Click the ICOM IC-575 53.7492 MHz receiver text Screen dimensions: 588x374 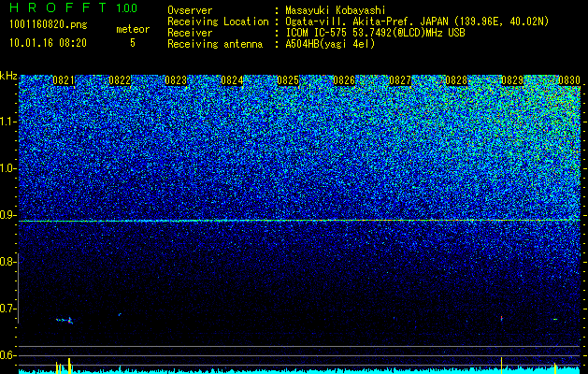[x=375, y=33]
